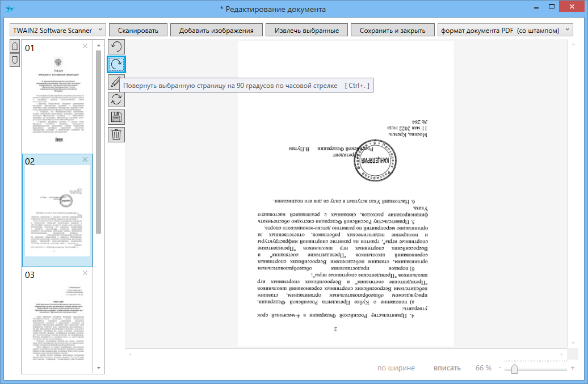Expand the PDF document format dropdown
Image resolution: width=588 pixels, height=384 pixels.
tap(505, 30)
